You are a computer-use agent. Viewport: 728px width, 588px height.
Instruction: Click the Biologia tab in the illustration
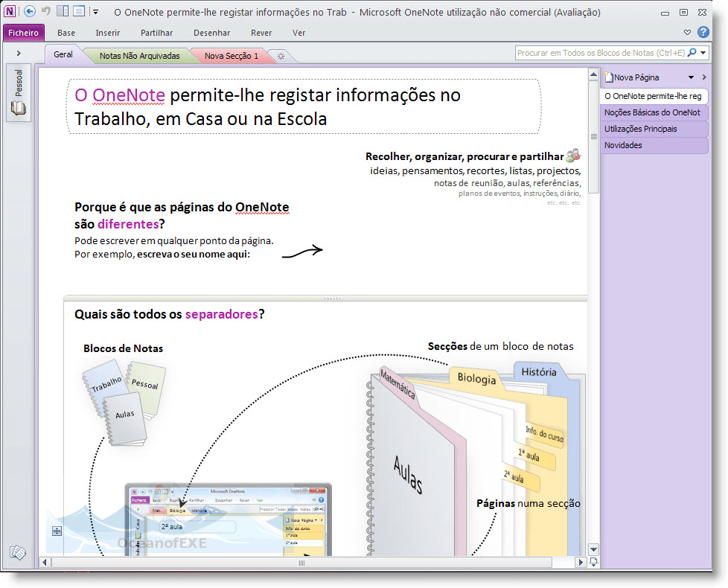click(x=476, y=378)
